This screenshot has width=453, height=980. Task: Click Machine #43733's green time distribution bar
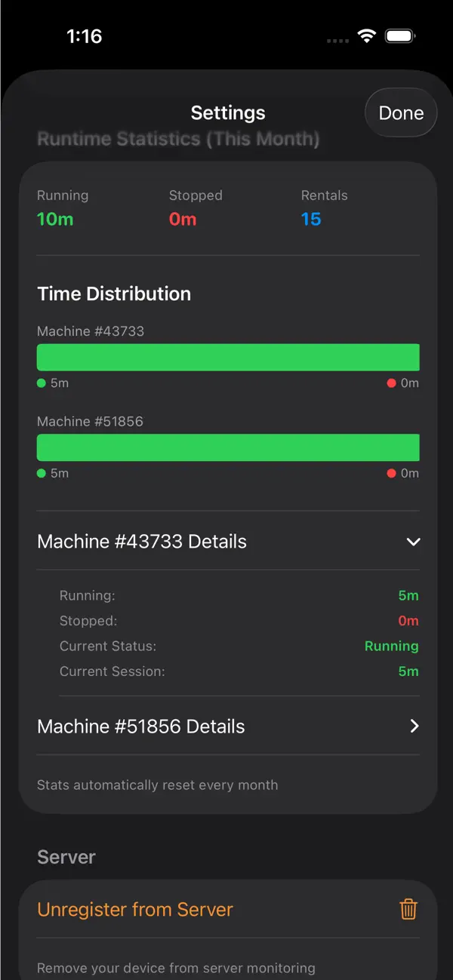pyautogui.click(x=228, y=356)
